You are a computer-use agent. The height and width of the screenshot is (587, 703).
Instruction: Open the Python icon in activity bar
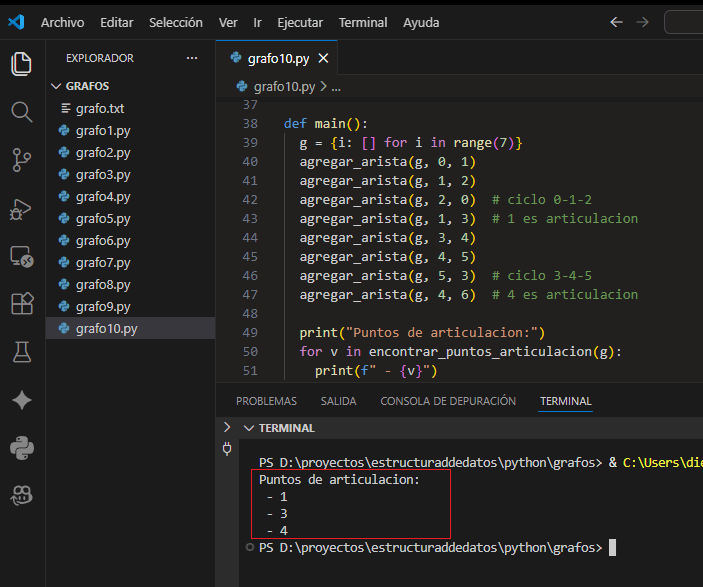[21, 447]
